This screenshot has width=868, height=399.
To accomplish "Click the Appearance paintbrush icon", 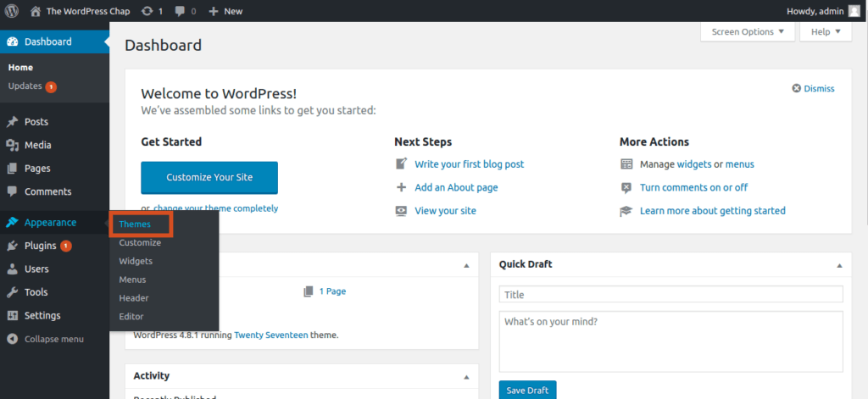I will pos(12,223).
